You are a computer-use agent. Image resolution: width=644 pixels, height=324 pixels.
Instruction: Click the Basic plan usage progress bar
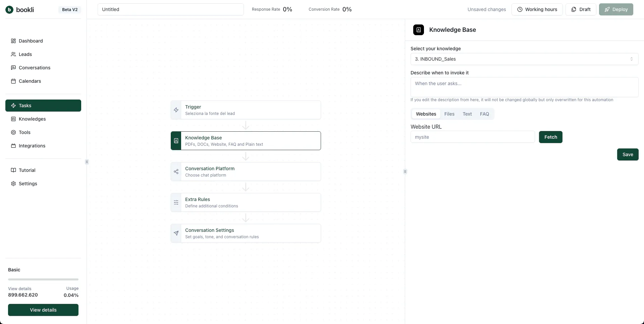[43, 279]
